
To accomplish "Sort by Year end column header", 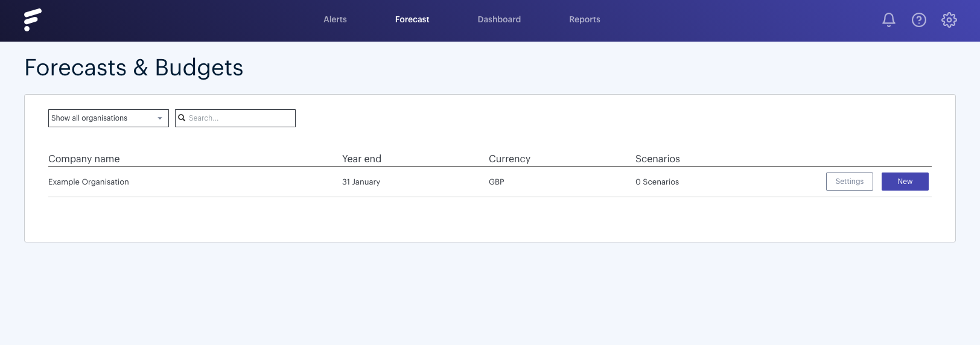I will pyautogui.click(x=361, y=159).
